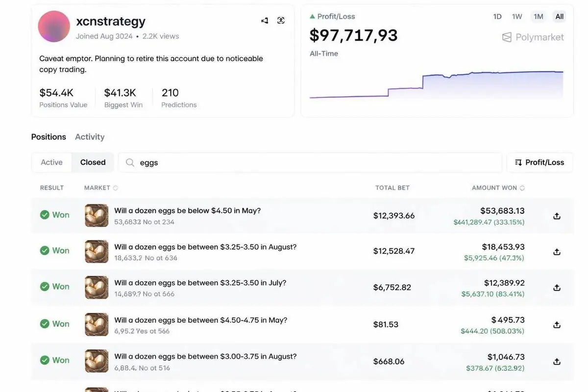
Task: Click total bet $668.06
Action: 389,362
